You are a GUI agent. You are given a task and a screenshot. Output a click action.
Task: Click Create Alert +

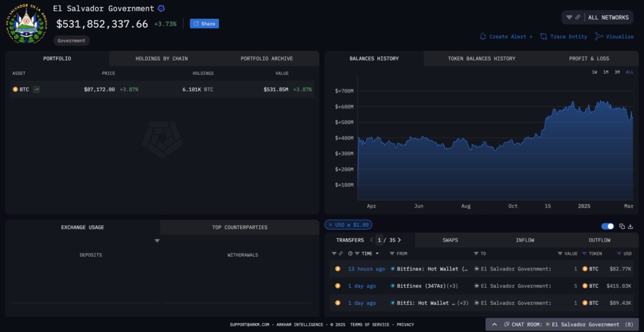tap(506, 36)
